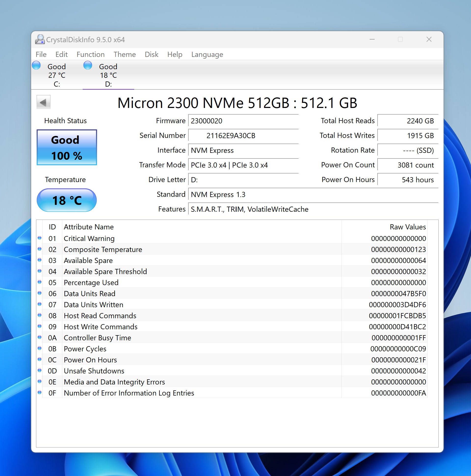Click status dot for Media and Data Integrity Errors
Screen dimensions: 471x476
tap(39, 381)
